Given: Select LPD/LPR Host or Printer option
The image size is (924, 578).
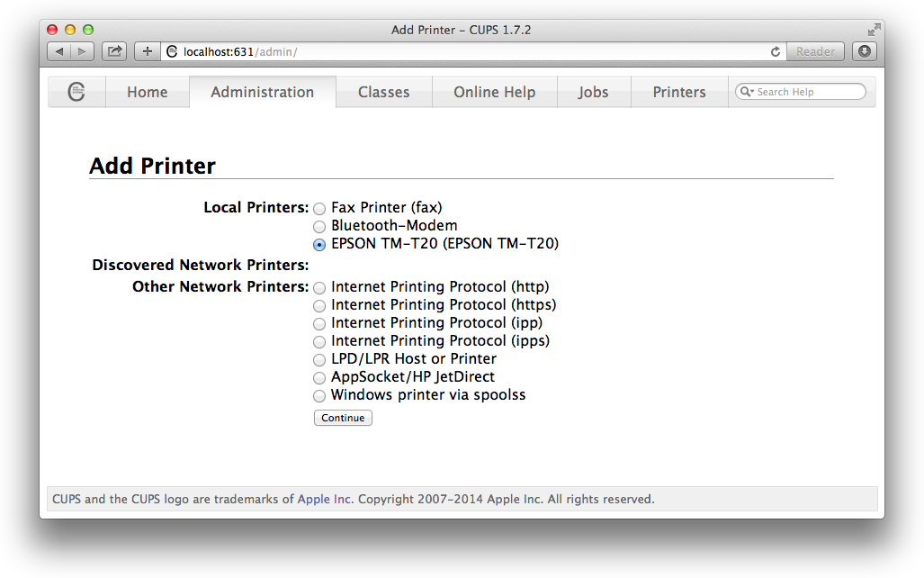Looking at the screenshot, I should click(x=319, y=360).
